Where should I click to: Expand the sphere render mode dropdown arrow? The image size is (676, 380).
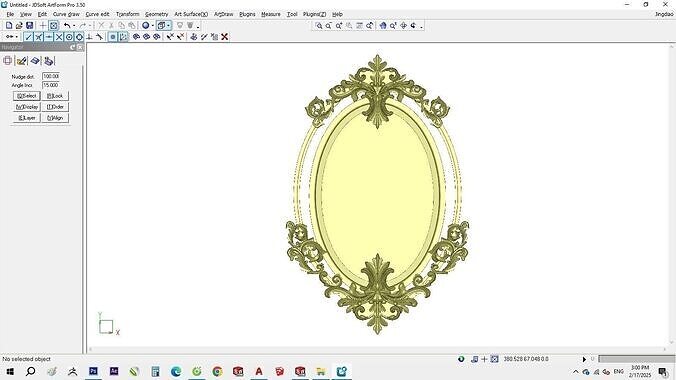tap(153, 25)
